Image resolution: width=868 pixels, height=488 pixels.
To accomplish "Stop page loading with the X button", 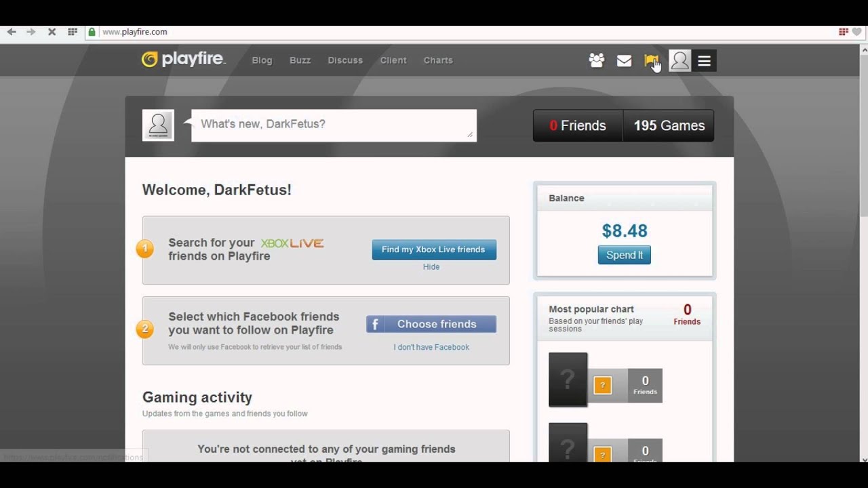I will (52, 32).
